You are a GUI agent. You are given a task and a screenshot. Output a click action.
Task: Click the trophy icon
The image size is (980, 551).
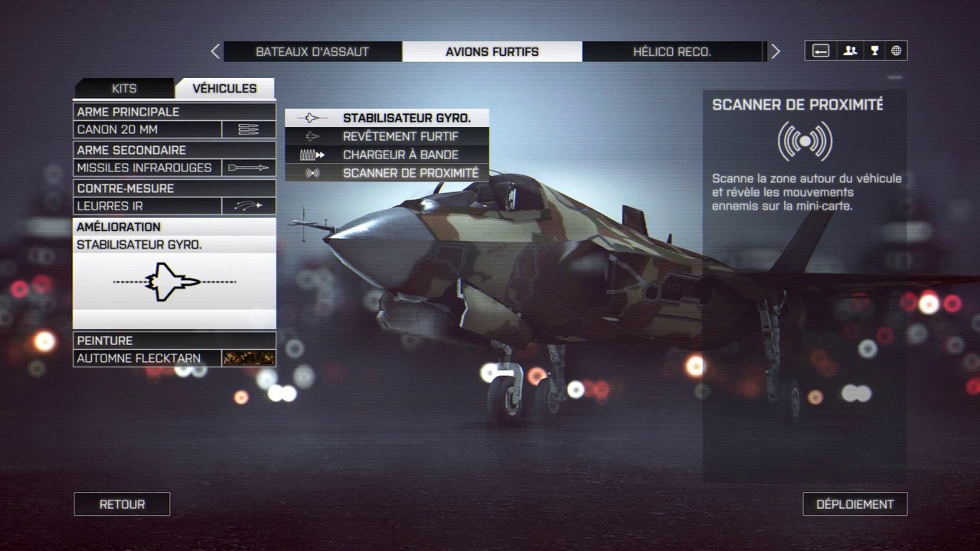click(x=874, y=51)
